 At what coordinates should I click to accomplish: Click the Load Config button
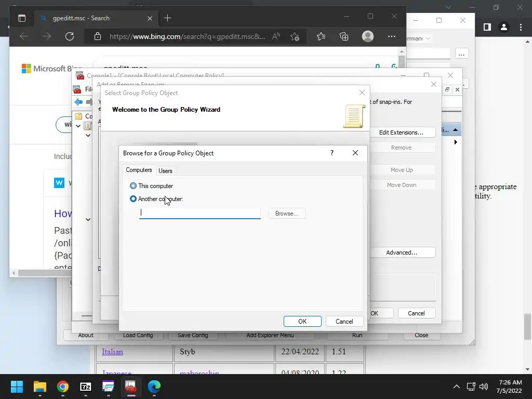click(138, 335)
